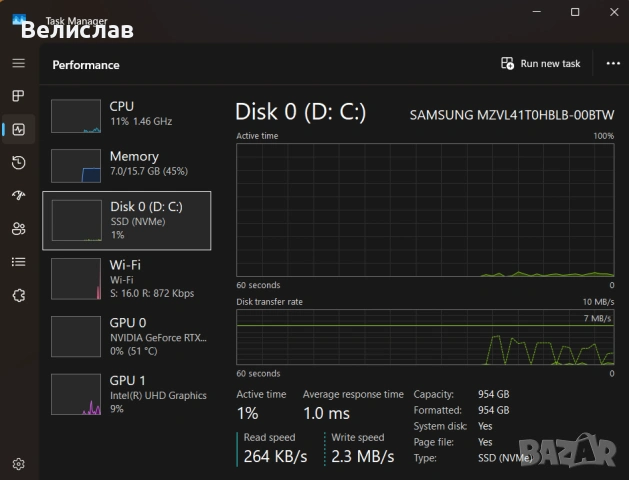Click Run new task button
The width and height of the screenshot is (629, 480).
540,63
